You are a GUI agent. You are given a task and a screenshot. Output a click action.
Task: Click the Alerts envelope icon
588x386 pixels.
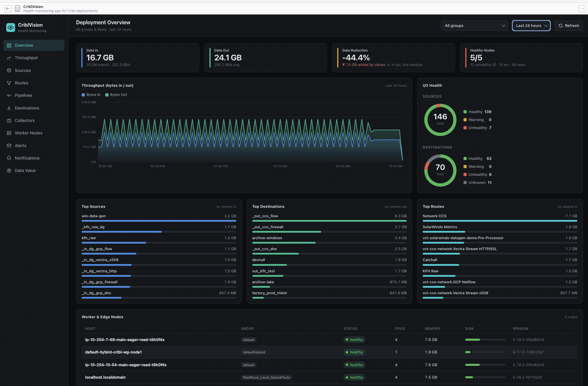(x=9, y=146)
